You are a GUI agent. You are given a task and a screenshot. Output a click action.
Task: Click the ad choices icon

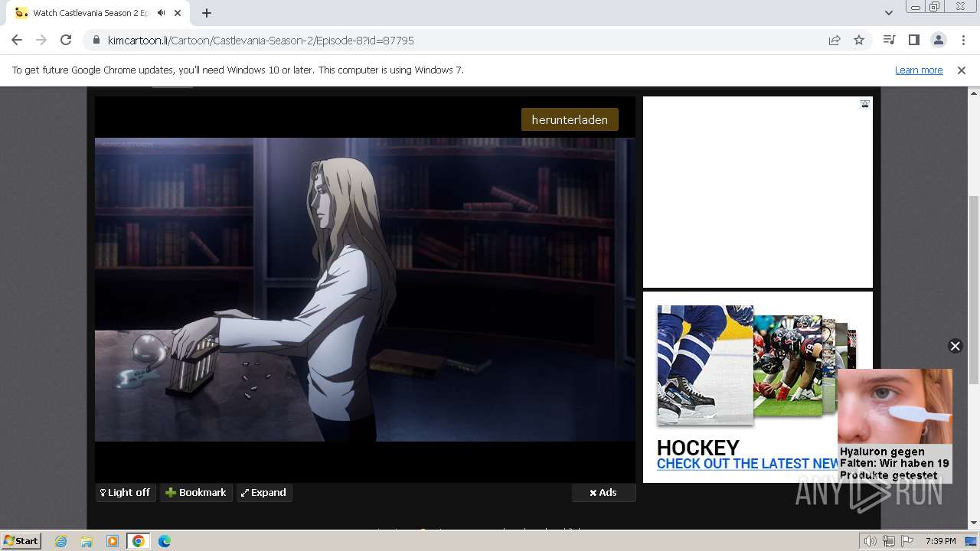click(x=864, y=104)
